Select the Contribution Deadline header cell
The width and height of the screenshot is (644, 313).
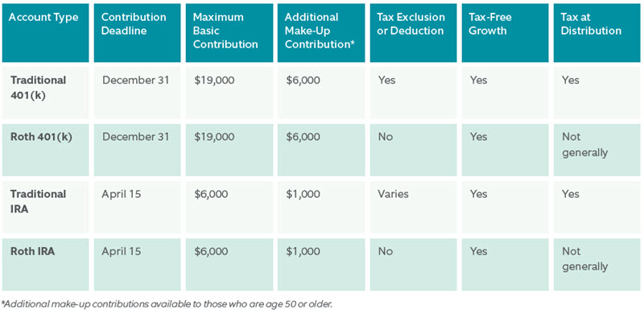[x=137, y=33]
